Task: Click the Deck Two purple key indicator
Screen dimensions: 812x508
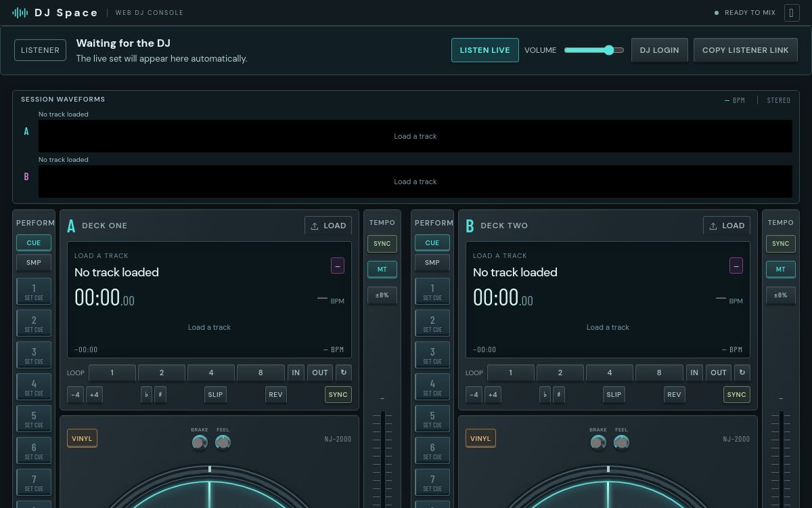Action: click(736, 266)
